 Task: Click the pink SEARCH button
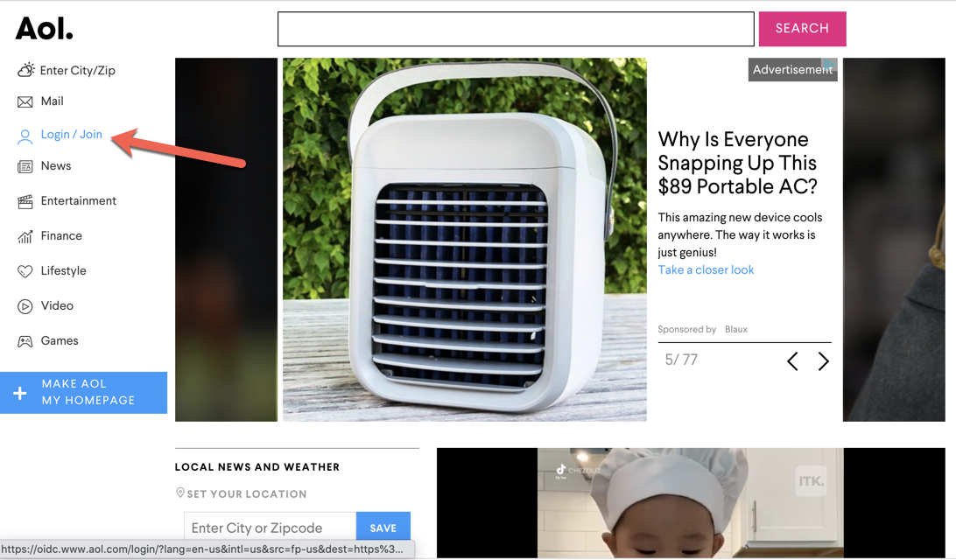click(802, 29)
